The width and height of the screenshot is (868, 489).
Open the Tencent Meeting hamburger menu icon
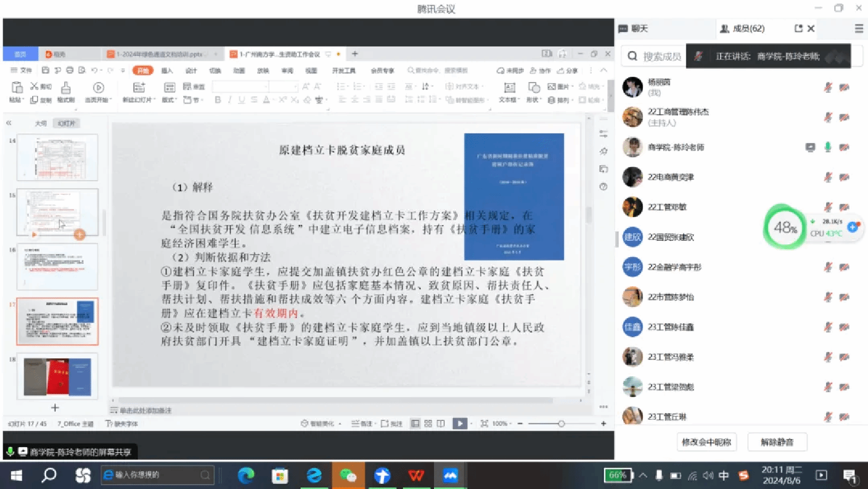[x=858, y=28]
